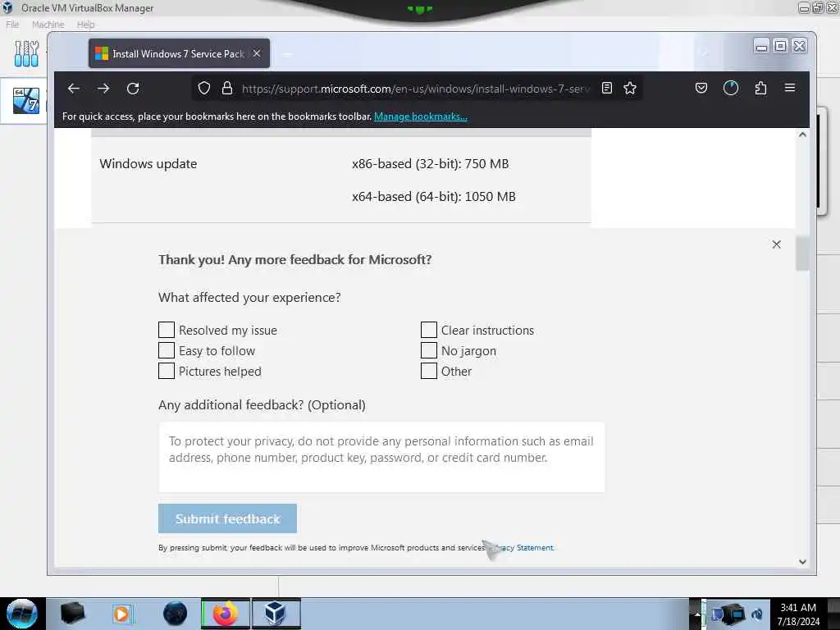
Task: Dismiss the feedback panel with the X
Action: 776,244
